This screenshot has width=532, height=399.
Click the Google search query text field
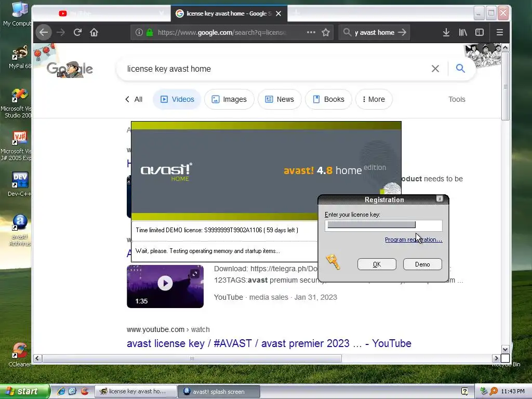(x=275, y=69)
